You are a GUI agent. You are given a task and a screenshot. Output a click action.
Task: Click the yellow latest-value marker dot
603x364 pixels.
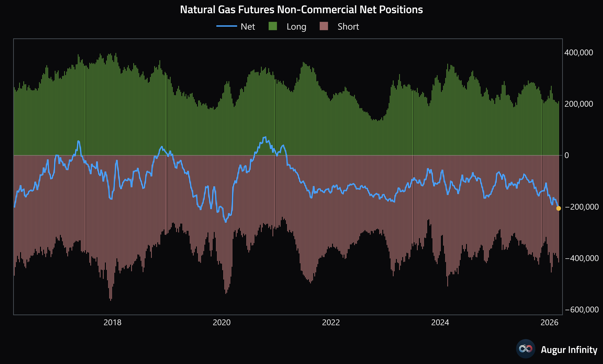coord(559,208)
